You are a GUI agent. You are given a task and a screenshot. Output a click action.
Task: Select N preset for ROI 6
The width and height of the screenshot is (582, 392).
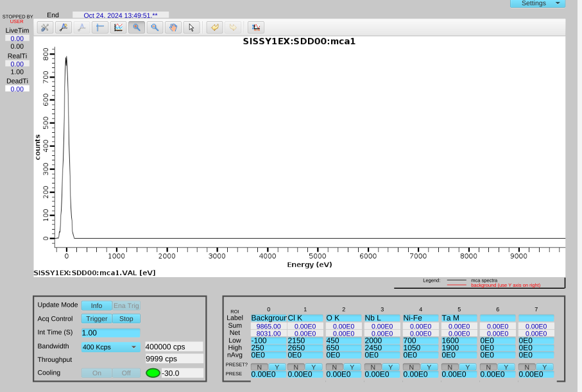(488, 367)
